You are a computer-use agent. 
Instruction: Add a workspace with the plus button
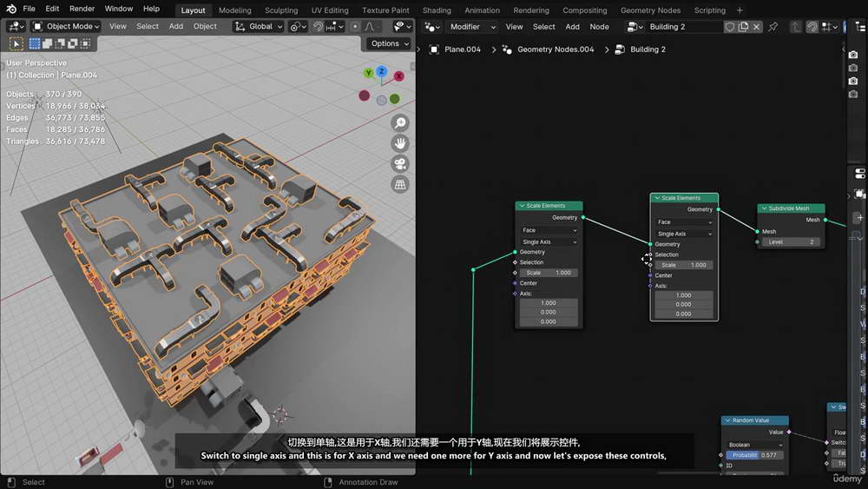tap(740, 10)
